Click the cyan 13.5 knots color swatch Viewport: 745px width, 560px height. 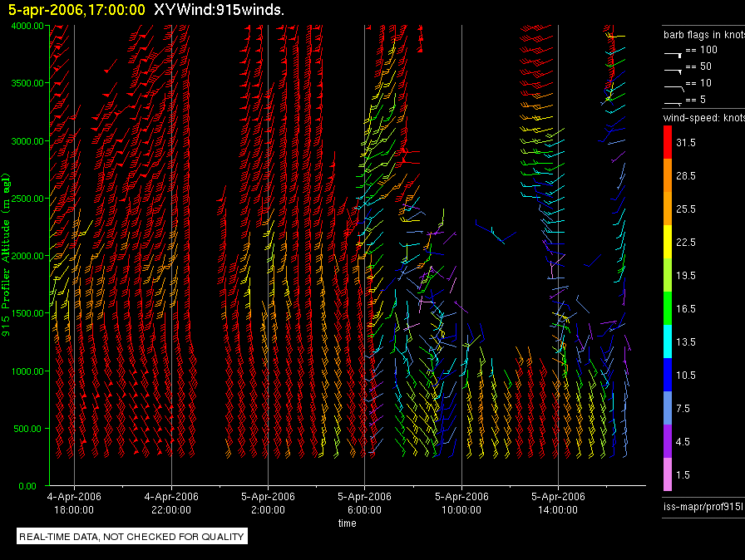[666, 341]
